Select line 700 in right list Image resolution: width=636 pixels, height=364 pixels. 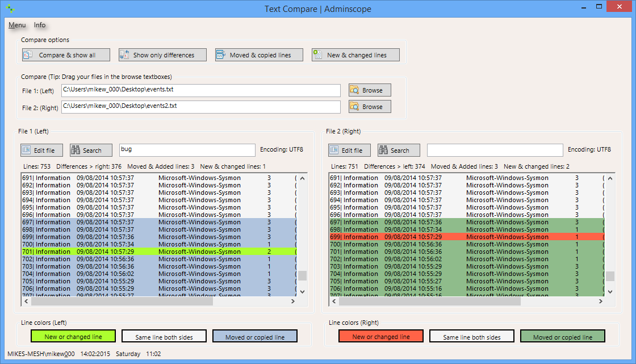click(x=467, y=244)
